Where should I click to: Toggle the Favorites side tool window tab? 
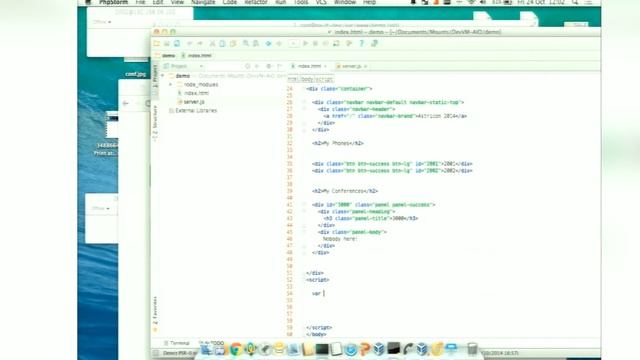(x=155, y=313)
